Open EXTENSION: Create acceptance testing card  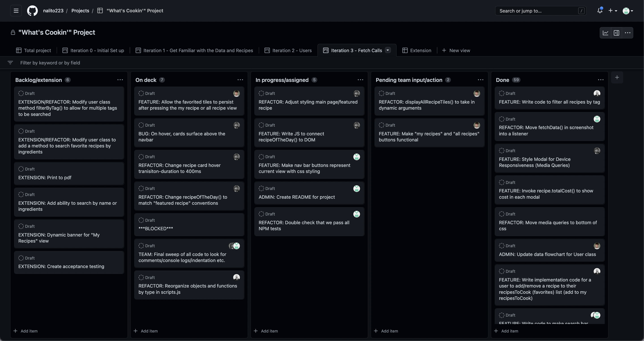[x=69, y=262]
